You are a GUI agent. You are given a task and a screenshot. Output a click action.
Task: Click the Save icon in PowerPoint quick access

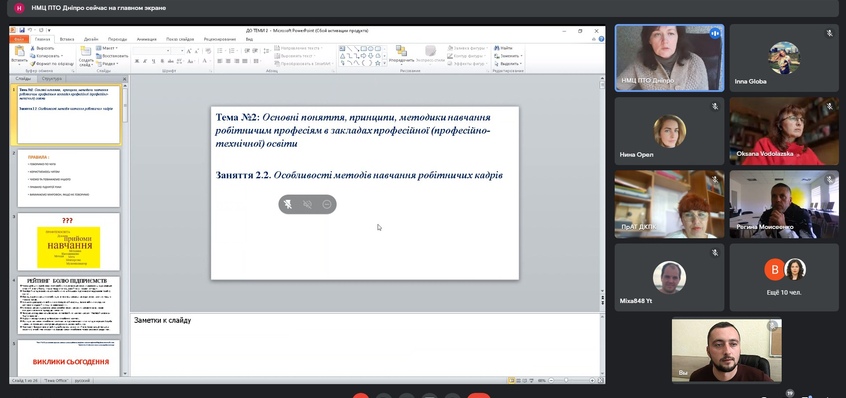22,30
